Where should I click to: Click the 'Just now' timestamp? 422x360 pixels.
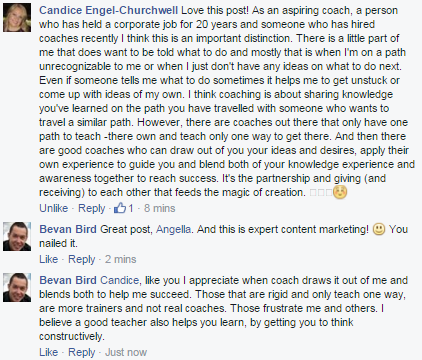click(126, 352)
